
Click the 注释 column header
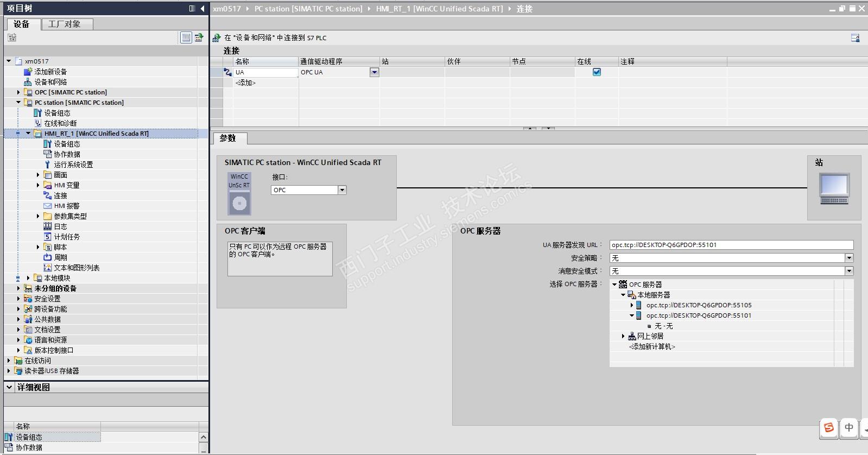pos(673,61)
